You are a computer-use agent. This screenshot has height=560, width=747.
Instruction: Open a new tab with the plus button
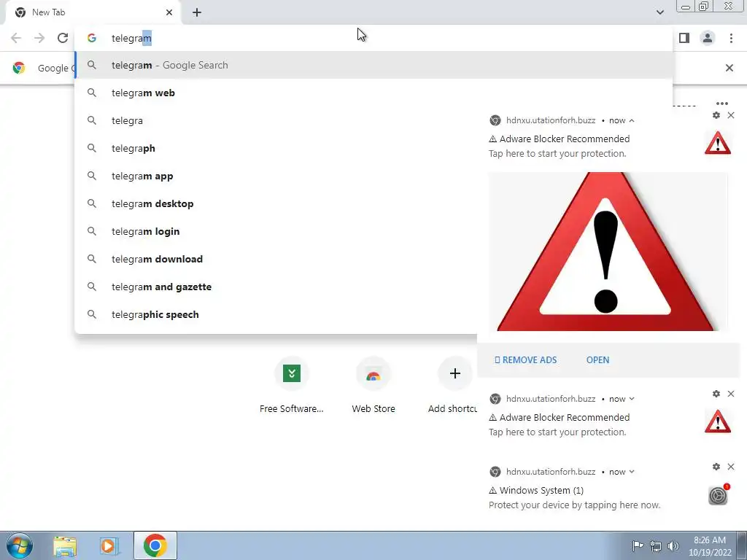tap(197, 13)
